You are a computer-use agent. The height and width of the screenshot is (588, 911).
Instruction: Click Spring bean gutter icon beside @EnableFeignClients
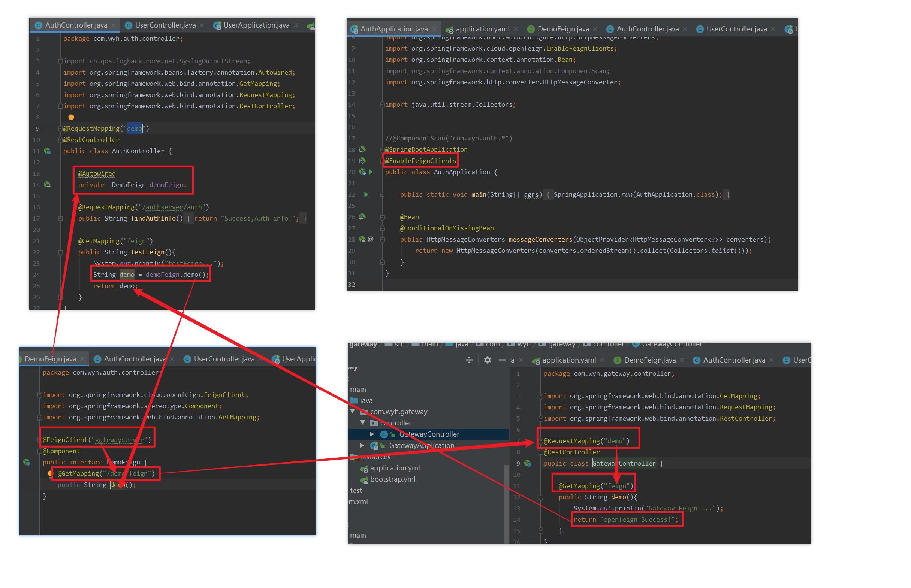(362, 161)
